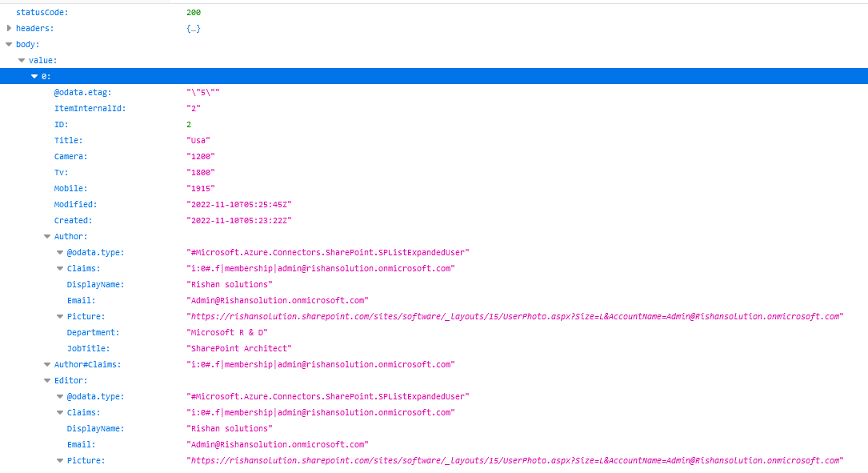Collapse the Editor object arrow

47,380
